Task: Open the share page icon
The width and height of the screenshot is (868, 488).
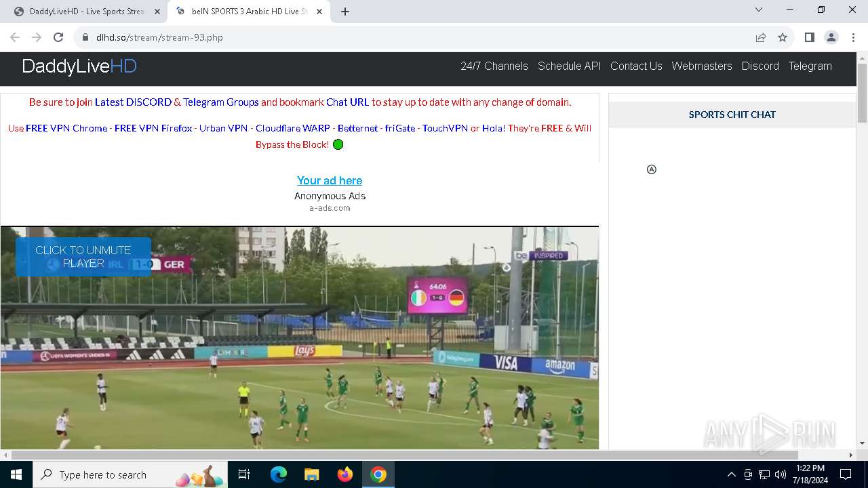Action: [x=761, y=37]
